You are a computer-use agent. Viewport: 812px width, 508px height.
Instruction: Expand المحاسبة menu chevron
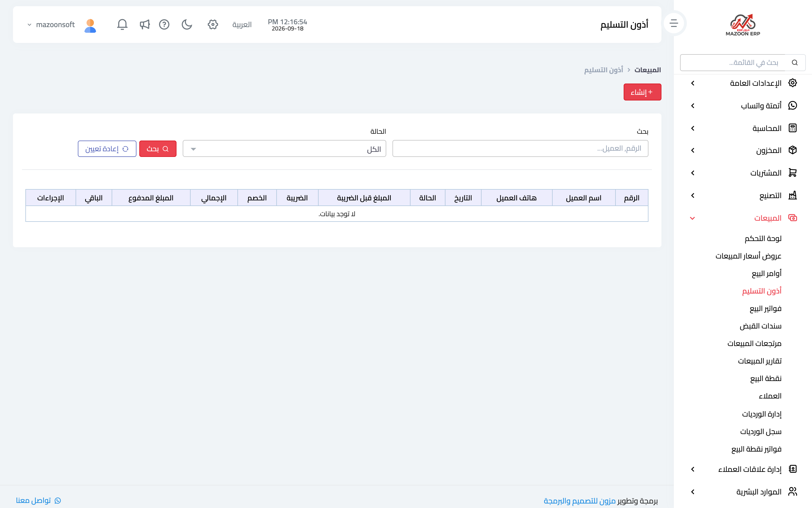point(693,128)
